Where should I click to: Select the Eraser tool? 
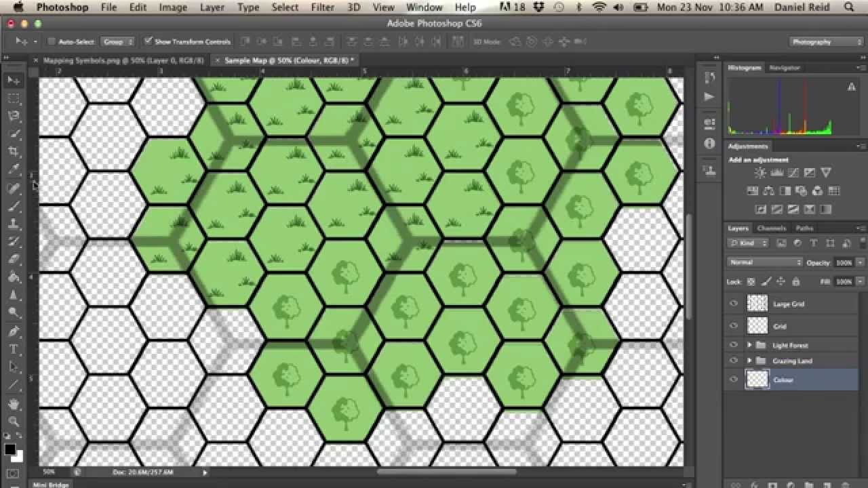tap(14, 260)
